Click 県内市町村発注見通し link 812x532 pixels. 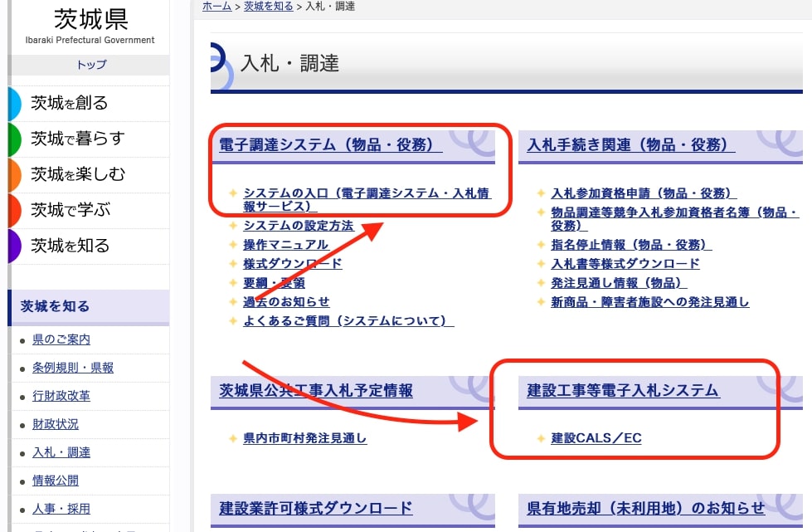304,438
